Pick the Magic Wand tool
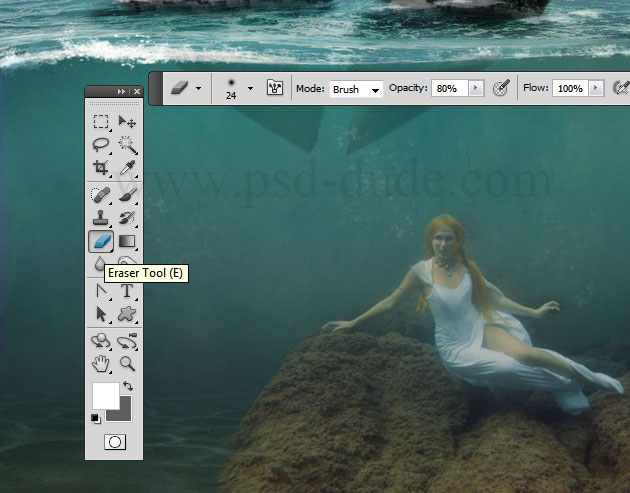The image size is (630, 493). [x=127, y=145]
